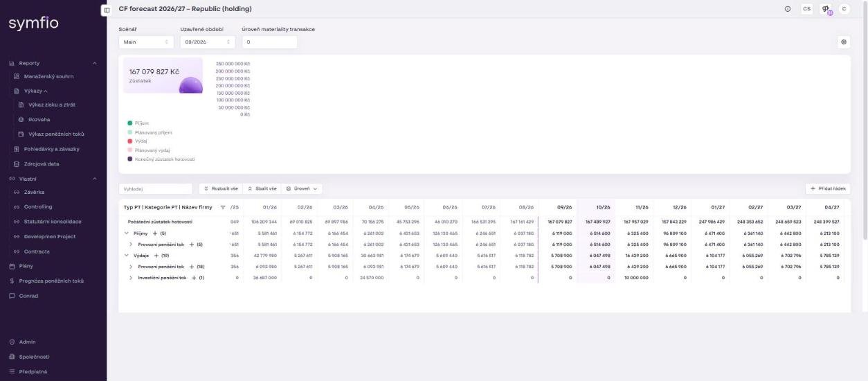Viewport: 868px width, 381px height.
Task: Open Plány in sidebar
Action: click(x=26, y=266)
